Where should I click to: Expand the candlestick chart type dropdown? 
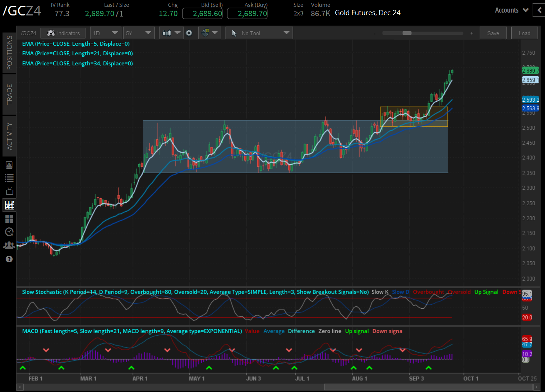pos(171,33)
